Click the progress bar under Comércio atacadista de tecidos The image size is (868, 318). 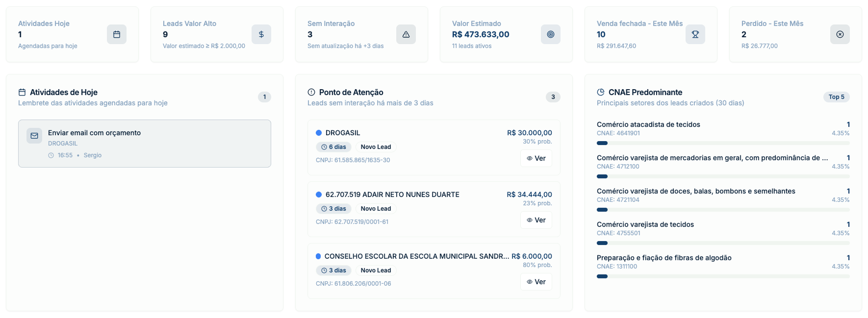[x=723, y=143]
